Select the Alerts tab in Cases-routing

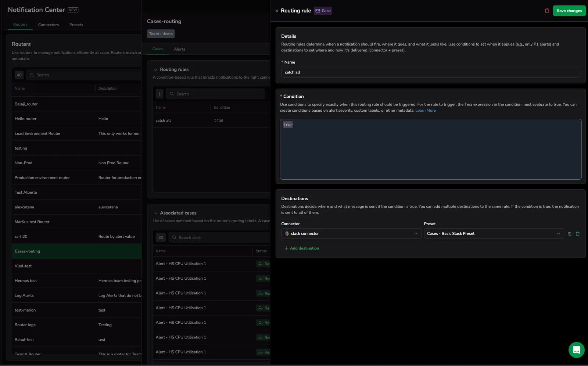179,49
